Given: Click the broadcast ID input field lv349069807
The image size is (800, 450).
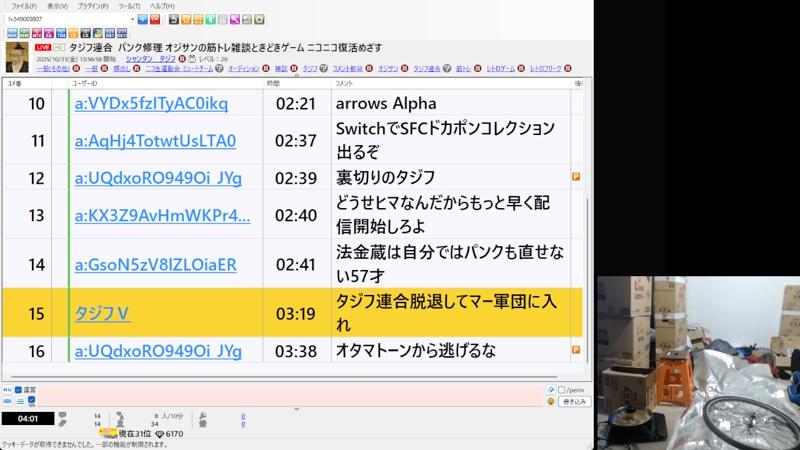Looking at the screenshot, I should 66,19.
